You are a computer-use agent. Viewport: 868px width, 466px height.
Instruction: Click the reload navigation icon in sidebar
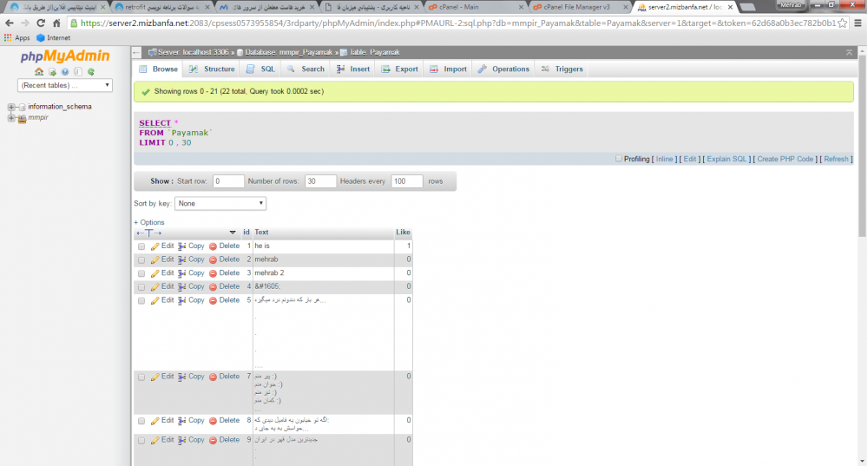[x=91, y=72]
